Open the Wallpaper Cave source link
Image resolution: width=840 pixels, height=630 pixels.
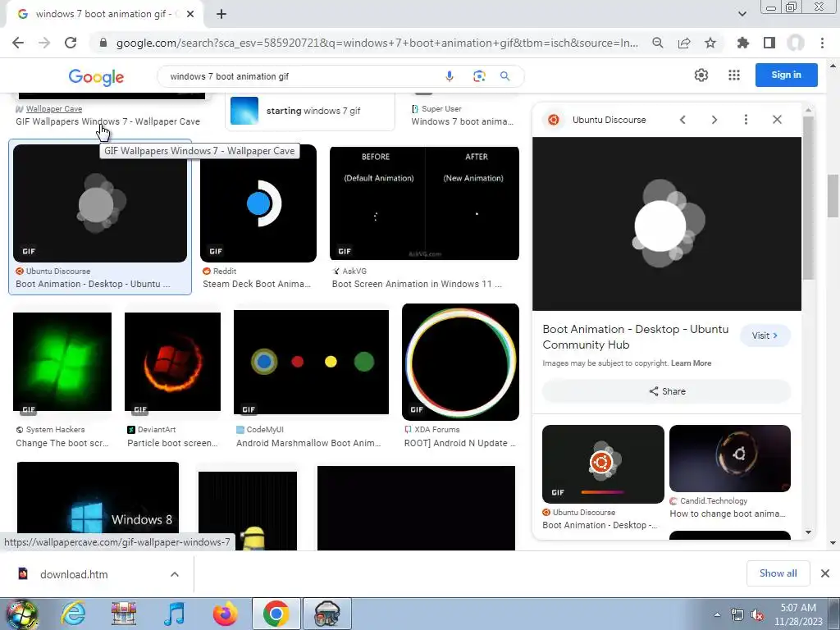(53, 109)
